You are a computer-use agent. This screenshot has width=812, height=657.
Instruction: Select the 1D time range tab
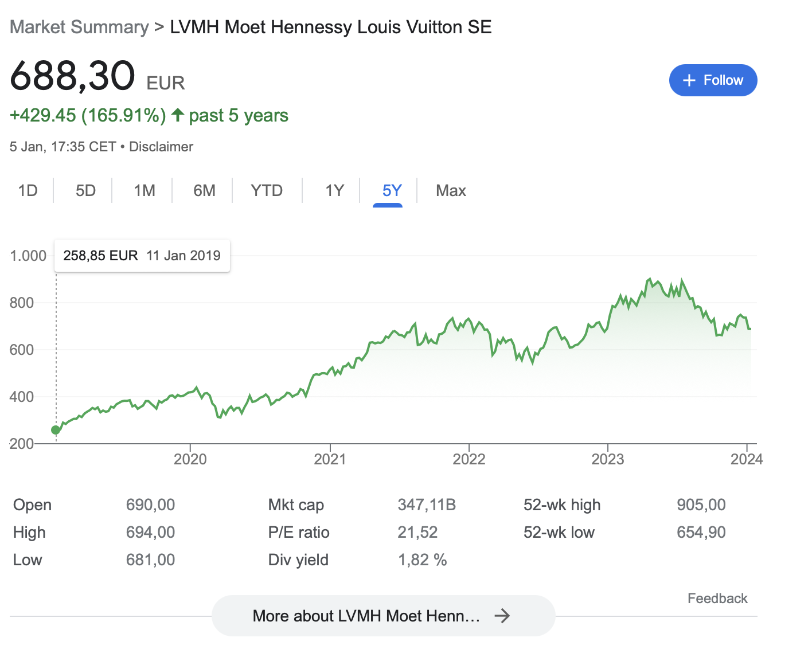coord(28,190)
